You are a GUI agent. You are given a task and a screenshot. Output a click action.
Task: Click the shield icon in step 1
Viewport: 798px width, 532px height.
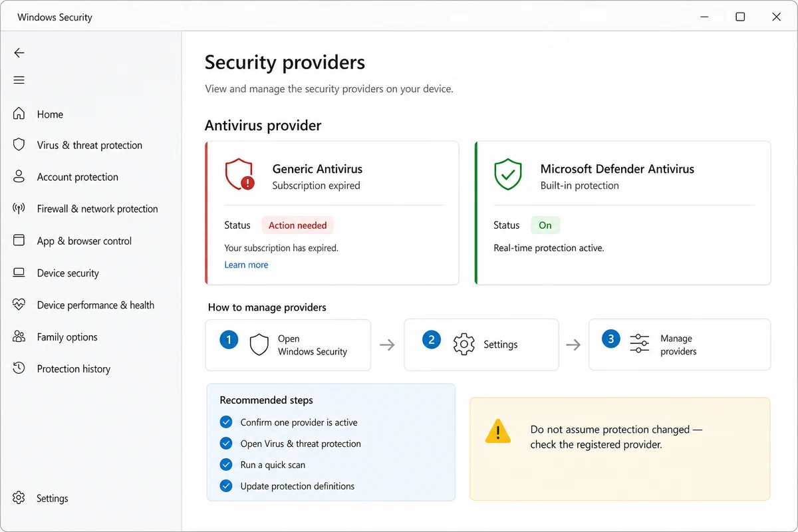[x=259, y=344]
